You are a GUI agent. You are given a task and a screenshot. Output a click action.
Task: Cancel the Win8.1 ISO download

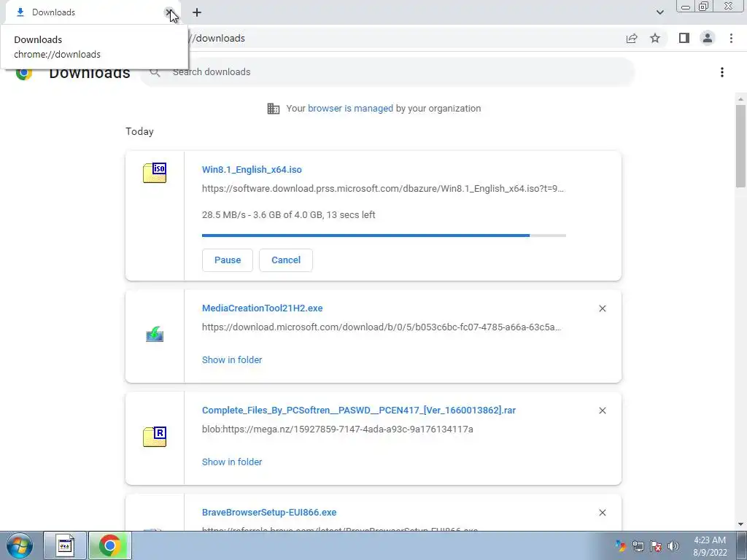coord(286,260)
